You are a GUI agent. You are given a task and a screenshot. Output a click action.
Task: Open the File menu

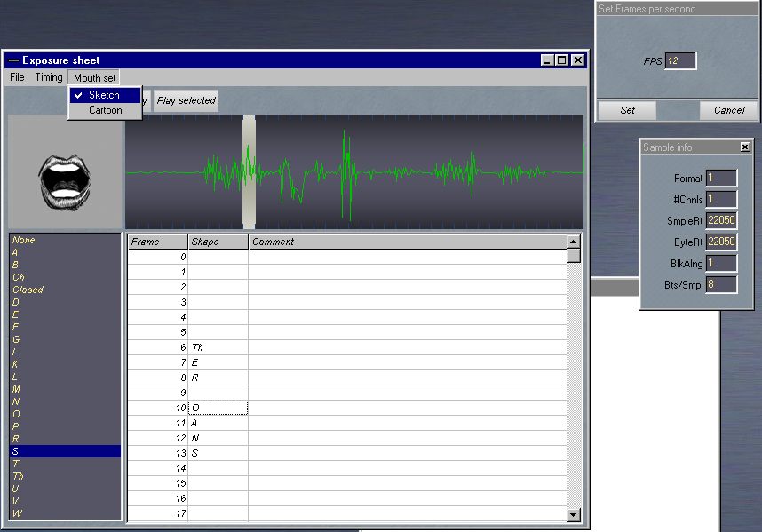(17, 77)
